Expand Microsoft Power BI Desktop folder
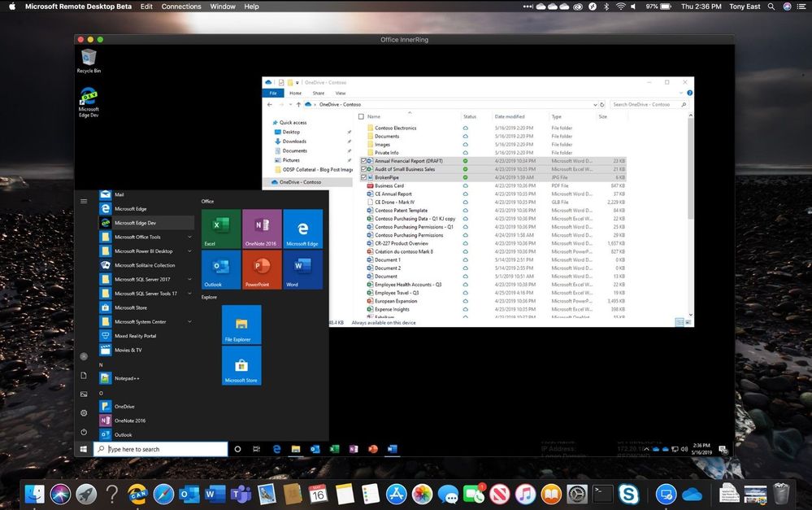Image resolution: width=812 pixels, height=510 pixels. click(189, 251)
